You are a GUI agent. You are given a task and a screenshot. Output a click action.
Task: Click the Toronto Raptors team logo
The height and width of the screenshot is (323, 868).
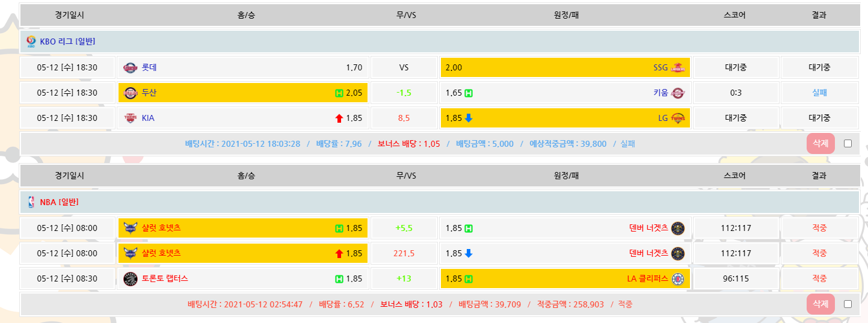[x=130, y=278]
